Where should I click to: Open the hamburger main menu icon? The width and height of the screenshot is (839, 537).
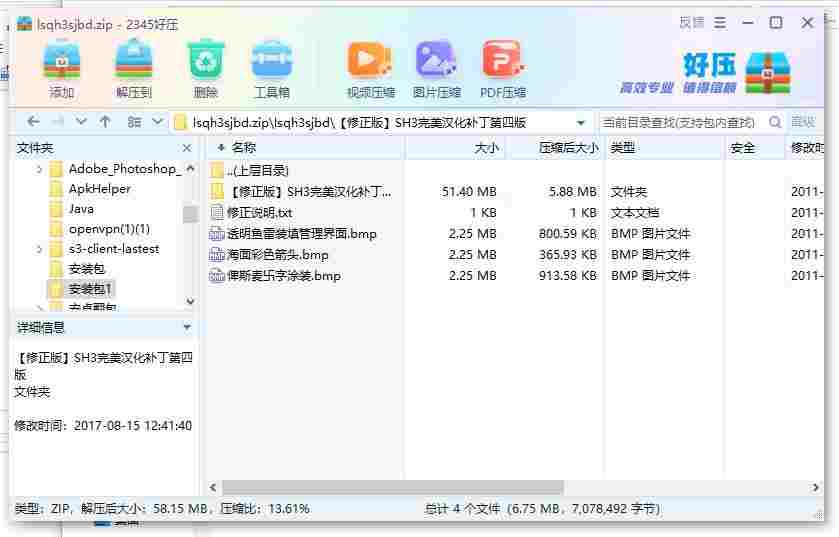720,22
